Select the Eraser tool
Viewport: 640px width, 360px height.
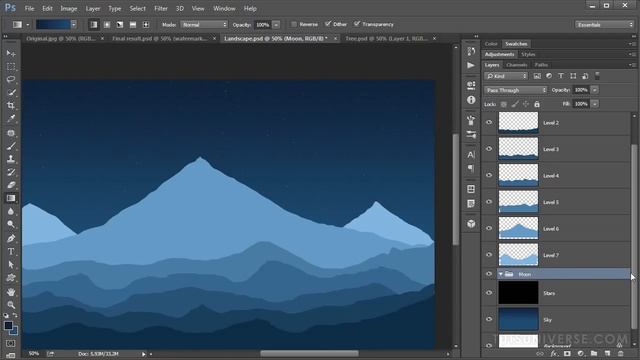pos(11,185)
